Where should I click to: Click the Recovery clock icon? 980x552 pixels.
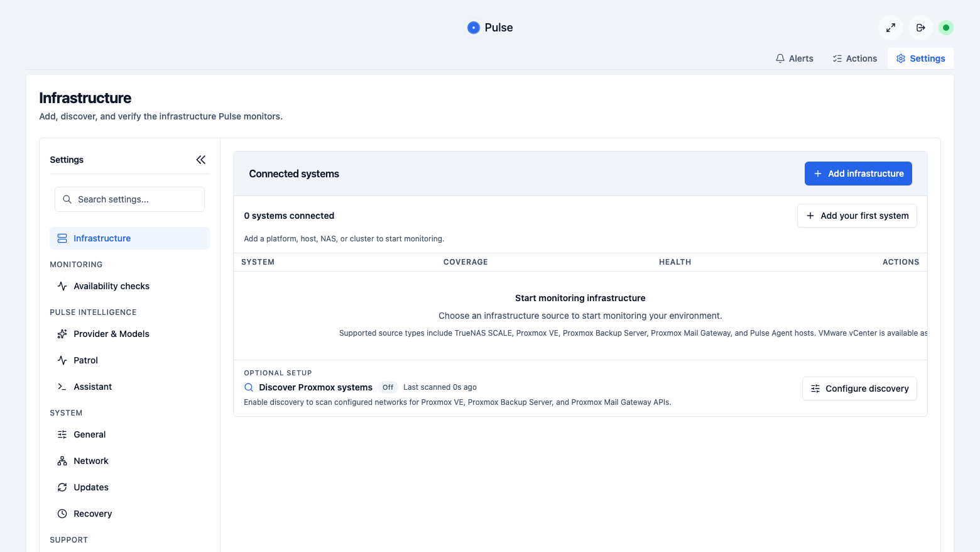coord(62,514)
